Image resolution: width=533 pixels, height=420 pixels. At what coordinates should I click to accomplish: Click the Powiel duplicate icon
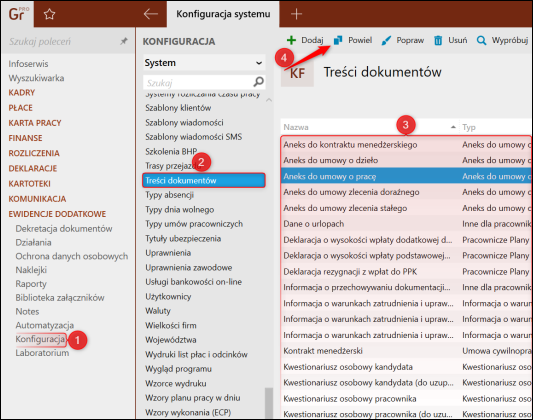pyautogui.click(x=338, y=40)
